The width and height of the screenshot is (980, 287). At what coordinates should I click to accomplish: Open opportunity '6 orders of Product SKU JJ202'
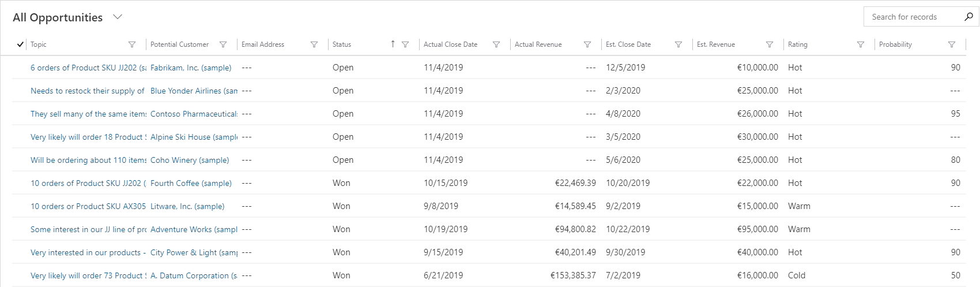(x=88, y=68)
